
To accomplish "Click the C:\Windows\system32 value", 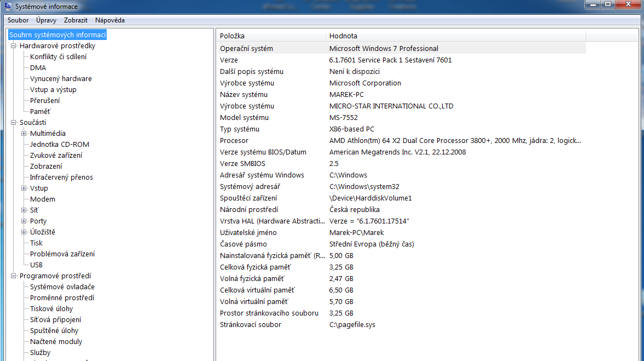I will (x=364, y=187).
